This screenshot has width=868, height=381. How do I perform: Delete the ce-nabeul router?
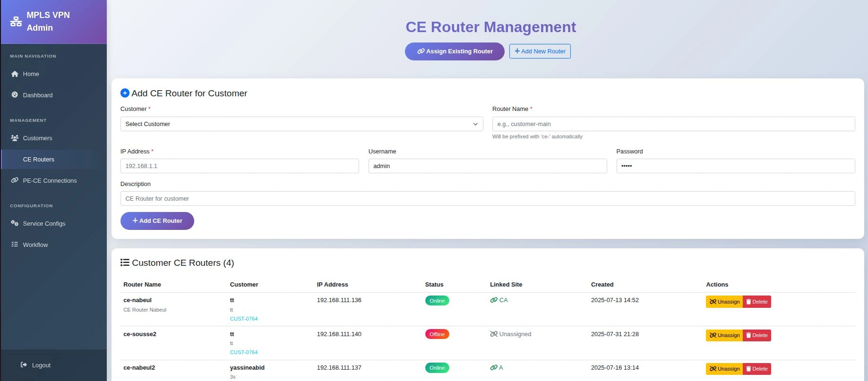(x=757, y=302)
